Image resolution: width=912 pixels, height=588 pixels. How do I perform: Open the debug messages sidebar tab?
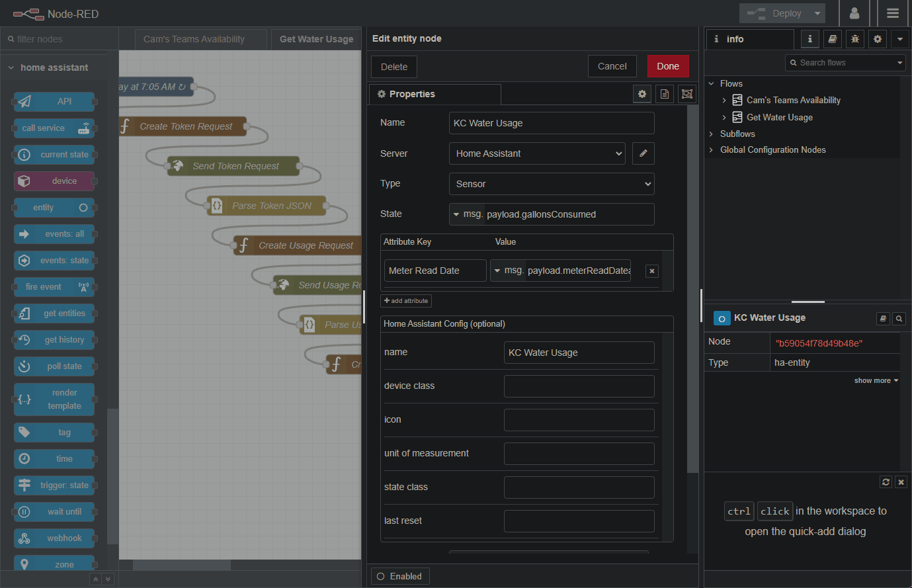tap(854, 39)
